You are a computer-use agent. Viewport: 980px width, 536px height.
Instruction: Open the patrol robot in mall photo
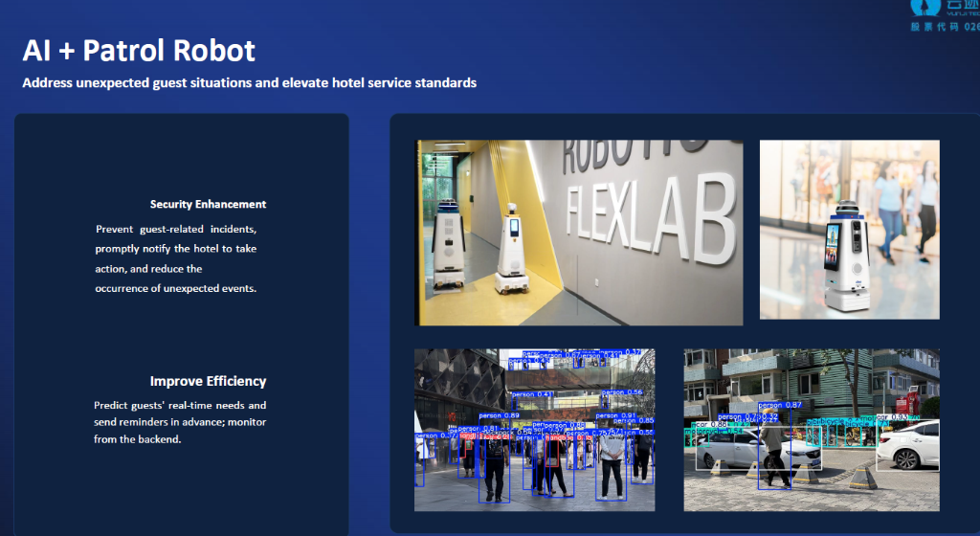(850, 230)
